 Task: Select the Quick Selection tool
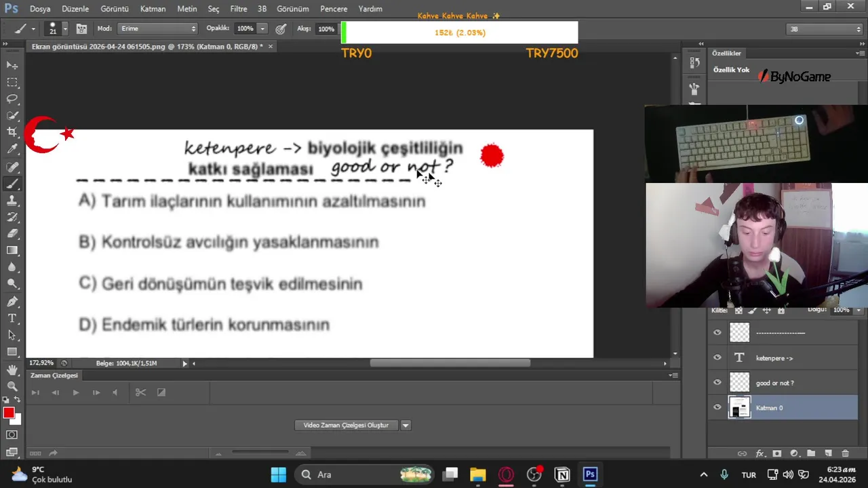[12, 116]
